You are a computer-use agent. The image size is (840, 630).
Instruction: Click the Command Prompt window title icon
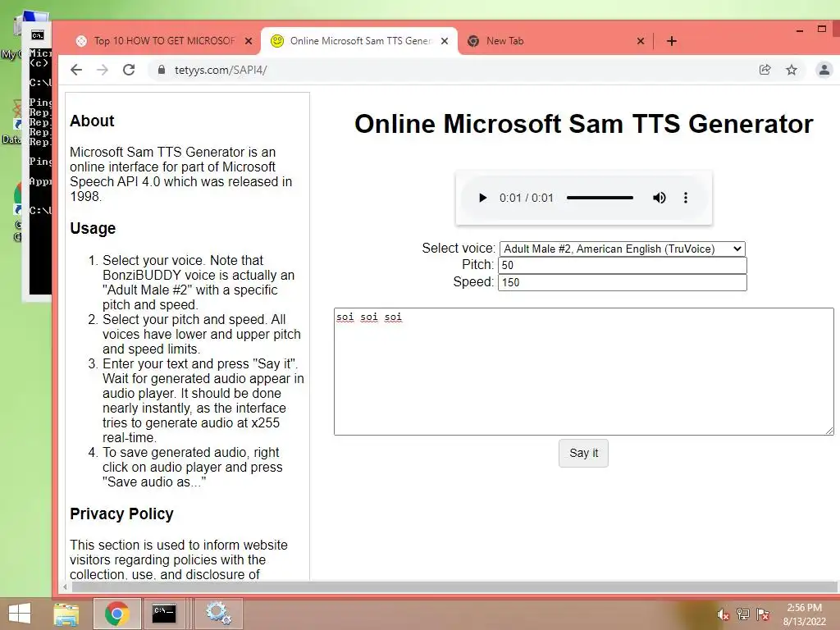point(37,35)
